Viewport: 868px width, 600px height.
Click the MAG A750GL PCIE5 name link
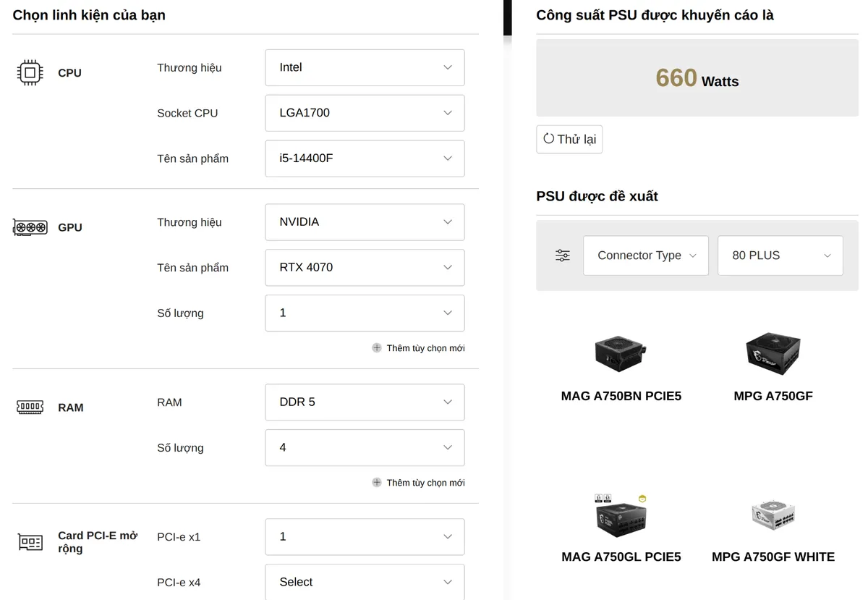(621, 557)
